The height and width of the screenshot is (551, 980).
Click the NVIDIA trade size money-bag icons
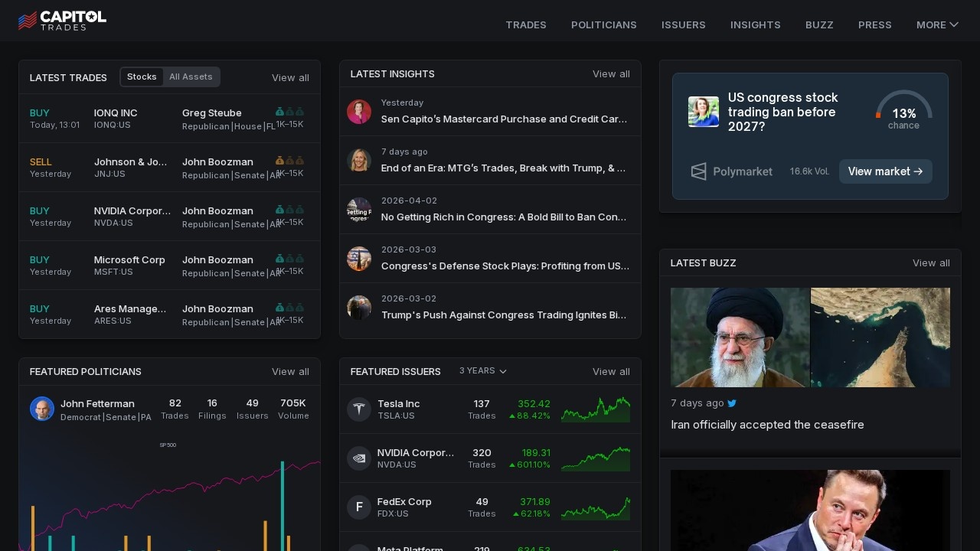point(289,210)
